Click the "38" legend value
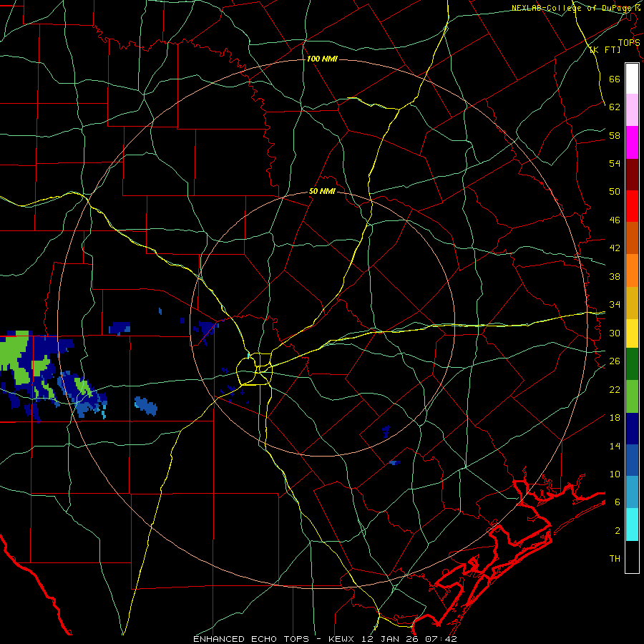Image resolution: width=644 pixels, height=644 pixels. [615, 276]
